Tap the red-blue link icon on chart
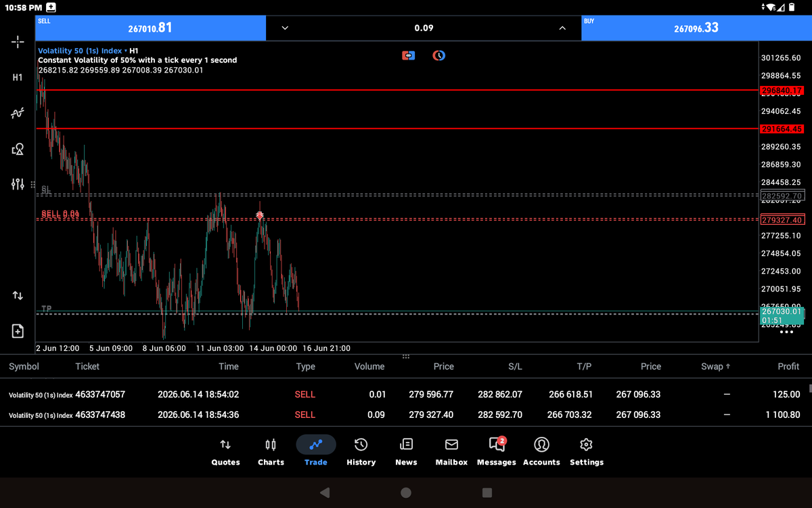The image size is (812, 508). pos(408,56)
